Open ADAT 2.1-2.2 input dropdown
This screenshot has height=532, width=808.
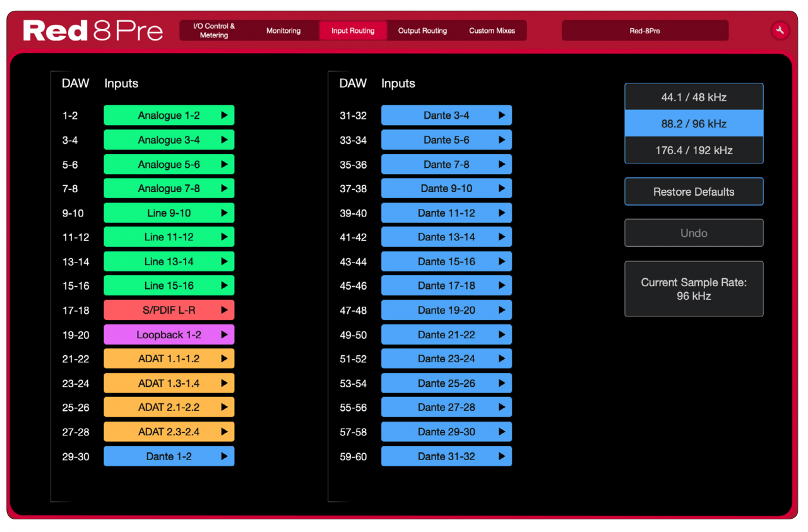169,407
